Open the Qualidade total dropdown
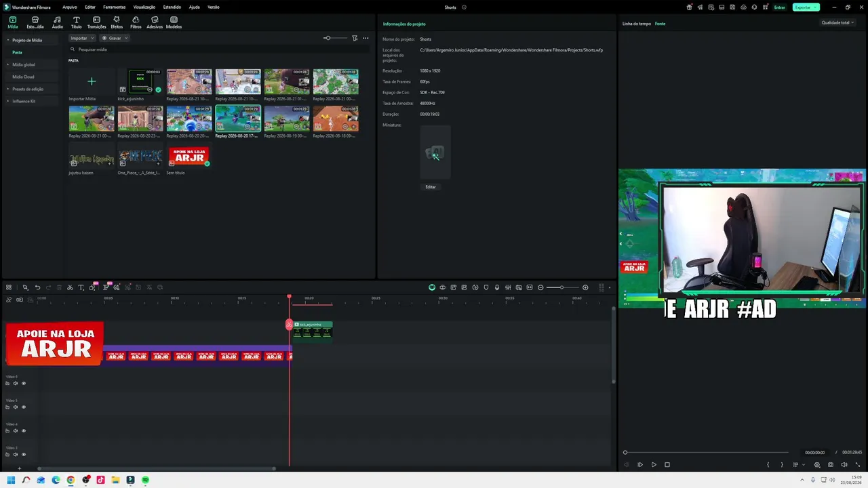Screen dimensions: 868x488 tap(837, 23)
